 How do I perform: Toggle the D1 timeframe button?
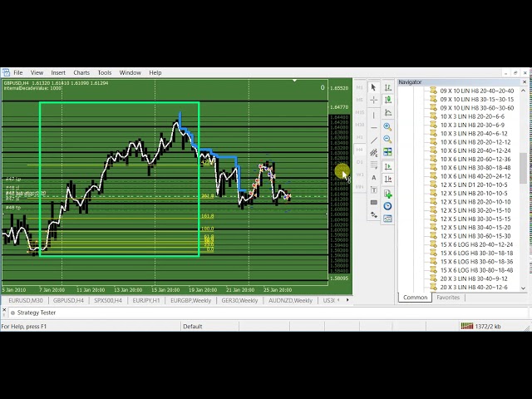click(360, 163)
